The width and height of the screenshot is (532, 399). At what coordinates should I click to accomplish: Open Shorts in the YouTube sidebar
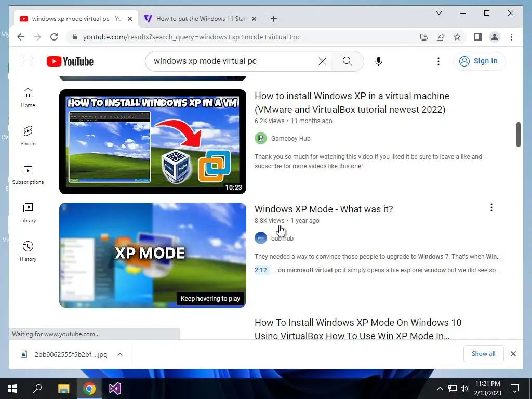28,136
